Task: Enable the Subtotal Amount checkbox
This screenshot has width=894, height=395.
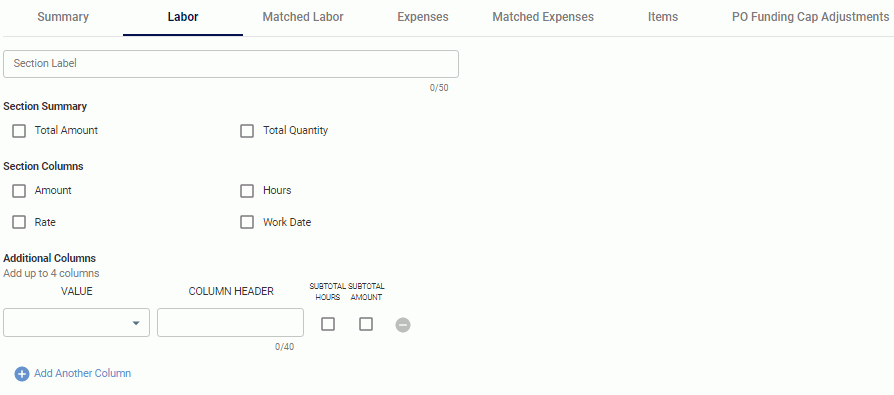Action: coord(366,324)
